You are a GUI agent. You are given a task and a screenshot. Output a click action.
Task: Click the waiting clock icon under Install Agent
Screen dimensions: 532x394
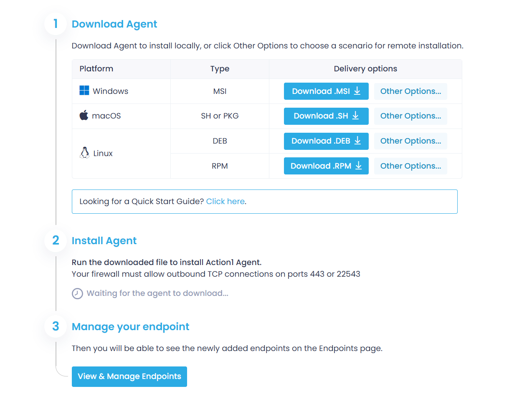[77, 293]
